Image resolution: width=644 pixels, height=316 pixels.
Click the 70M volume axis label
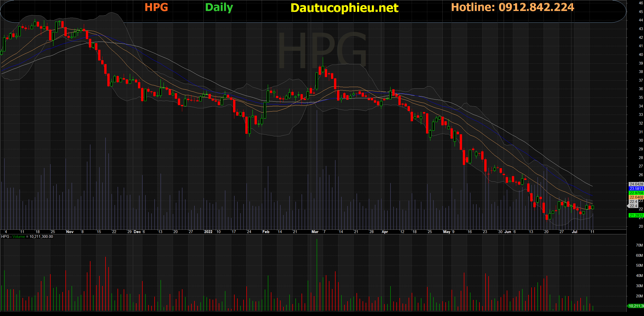(x=639, y=245)
